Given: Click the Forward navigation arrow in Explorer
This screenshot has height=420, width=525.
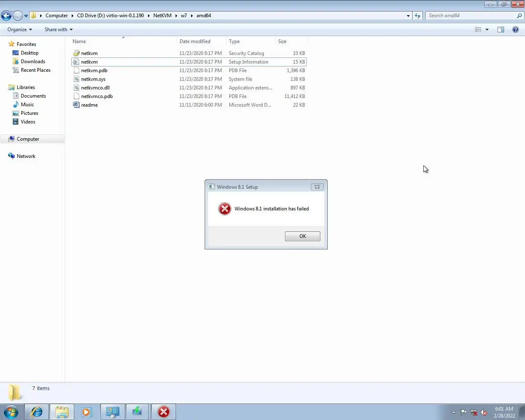Looking at the screenshot, I should (x=18, y=16).
